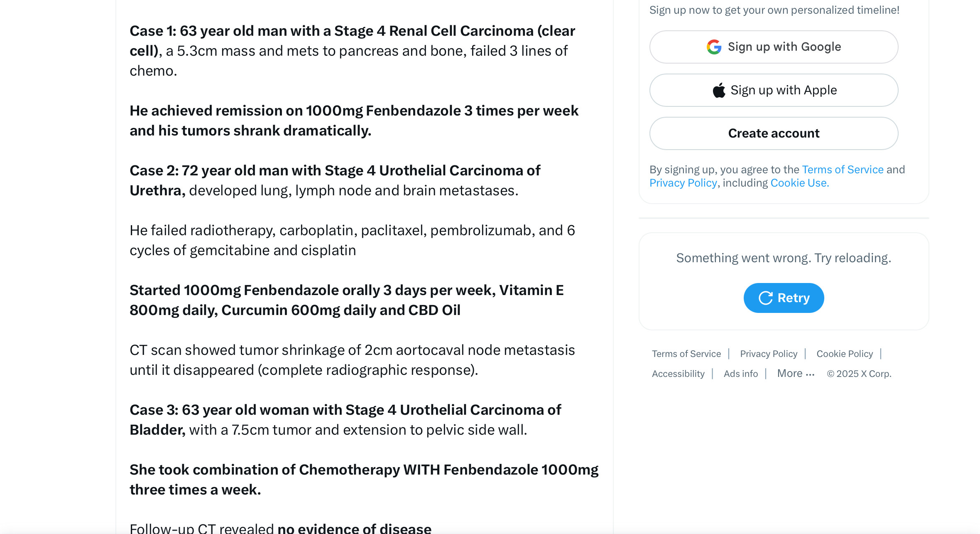This screenshot has height=534, width=980.
Task: Open Terms of Service link in sign-up agreement
Action: (843, 170)
